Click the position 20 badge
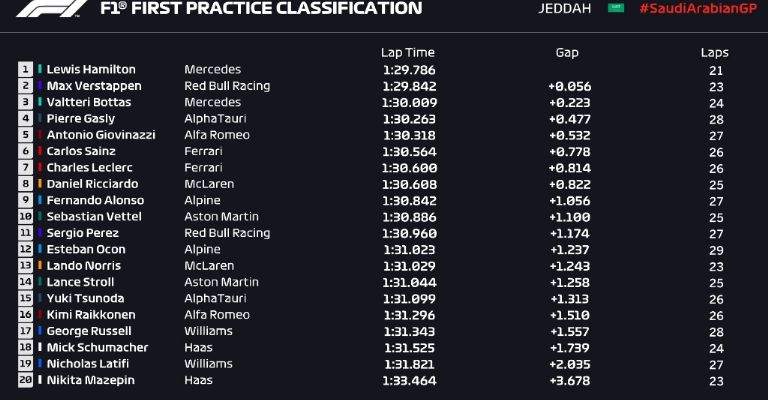The width and height of the screenshot is (768, 400). 25,380
